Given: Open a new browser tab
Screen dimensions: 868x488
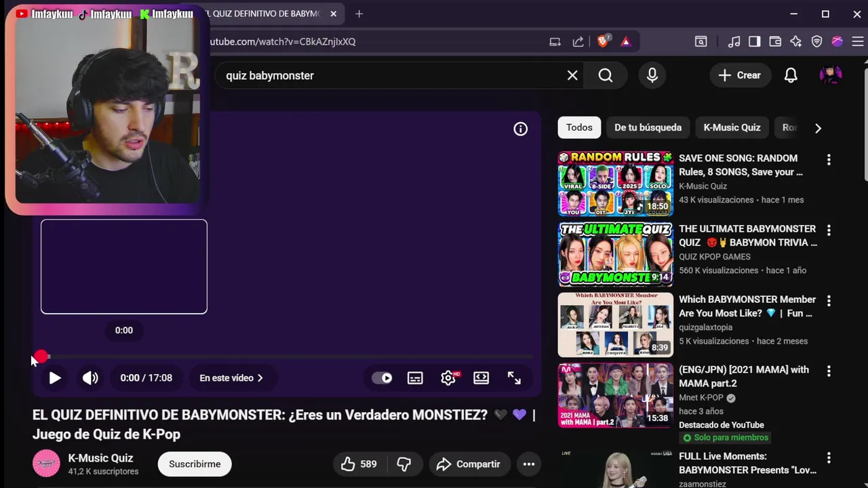Looking at the screenshot, I should 359,14.
